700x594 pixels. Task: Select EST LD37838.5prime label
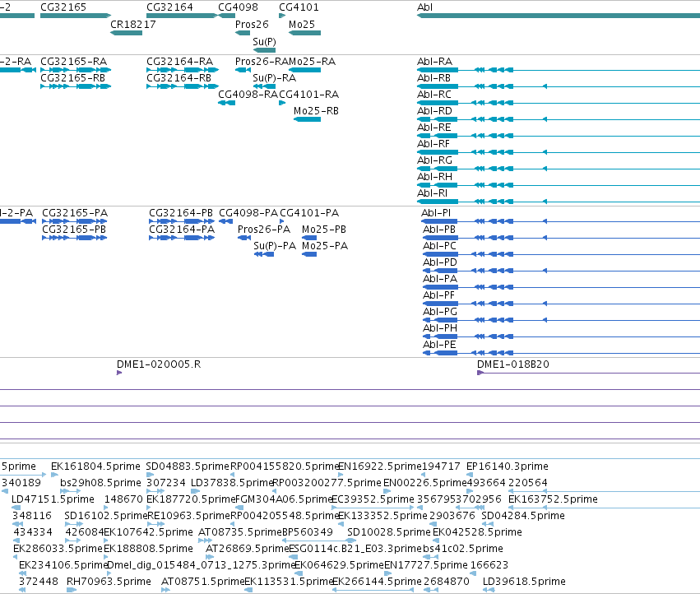232,483
